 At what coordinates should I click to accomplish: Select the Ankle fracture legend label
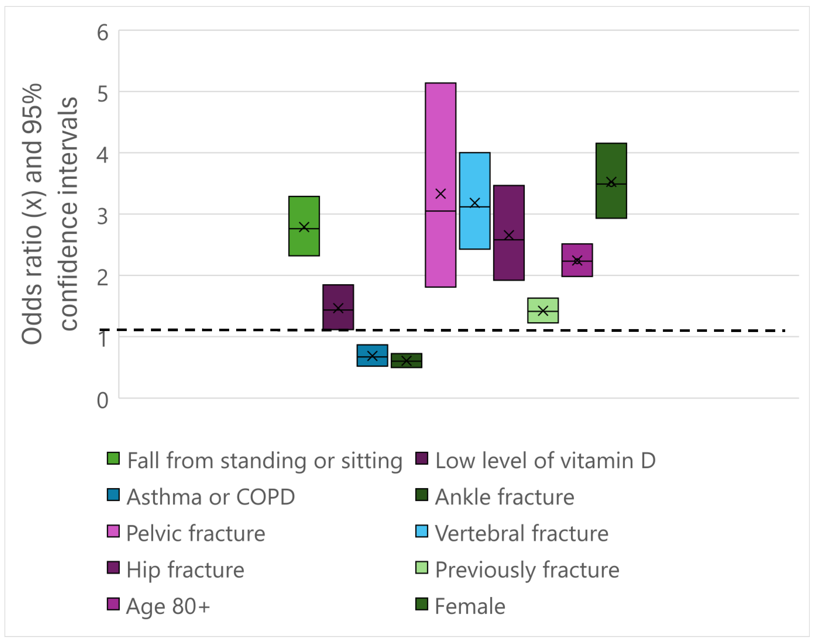(x=505, y=497)
